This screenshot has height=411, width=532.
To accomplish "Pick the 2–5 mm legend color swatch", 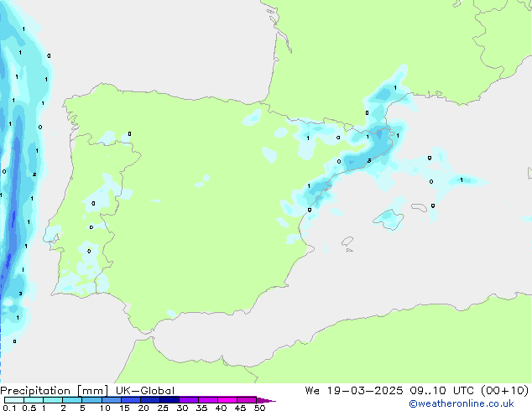I will pyautogui.click(x=72, y=400).
